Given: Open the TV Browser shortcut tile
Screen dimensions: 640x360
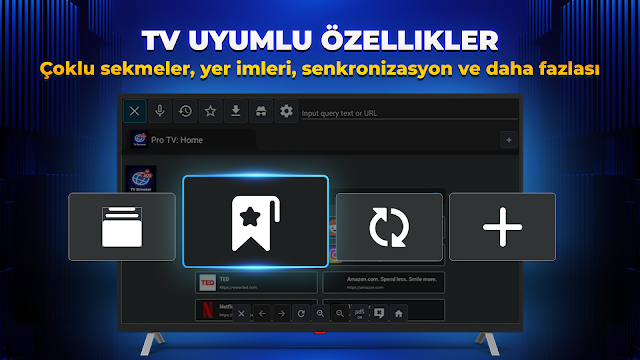Looking at the screenshot, I should coord(140,179).
